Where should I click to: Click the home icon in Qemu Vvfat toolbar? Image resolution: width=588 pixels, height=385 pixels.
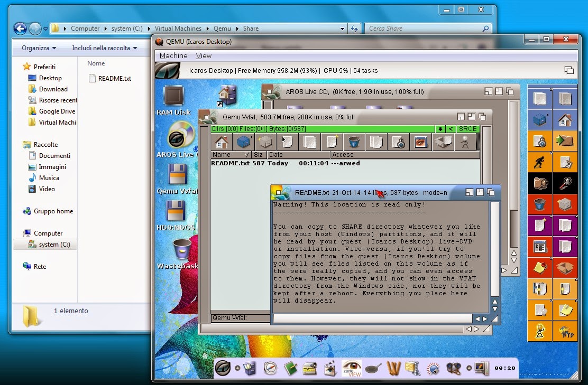[221, 142]
